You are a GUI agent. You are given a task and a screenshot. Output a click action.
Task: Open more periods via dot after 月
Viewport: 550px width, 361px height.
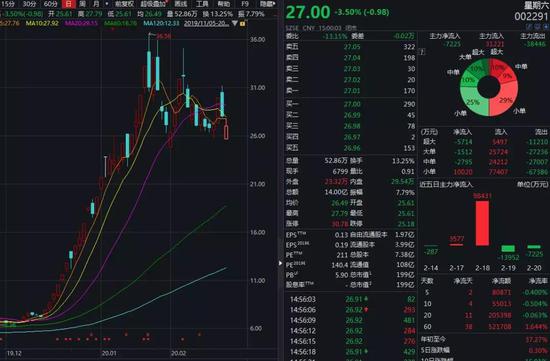(107, 4)
